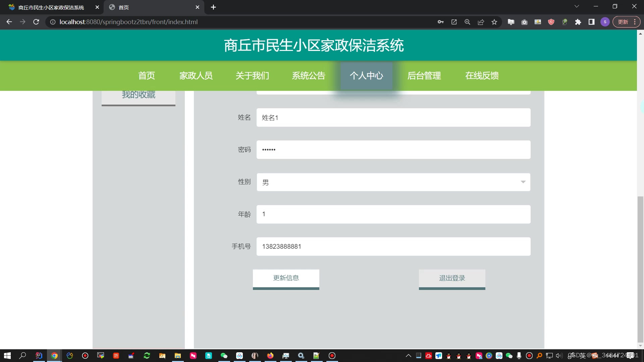
Task: Open the saved passwords key icon
Action: click(x=440, y=22)
